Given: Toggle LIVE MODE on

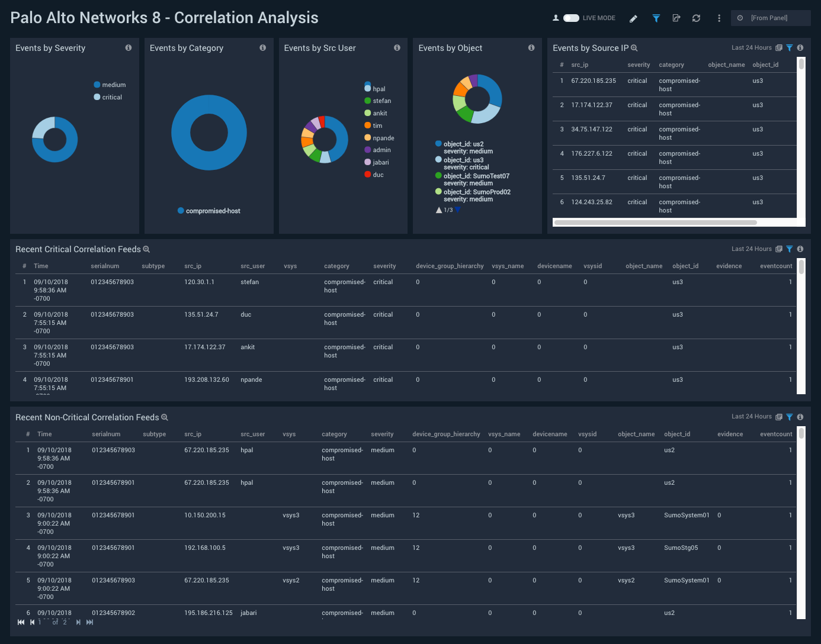Looking at the screenshot, I should coord(570,18).
